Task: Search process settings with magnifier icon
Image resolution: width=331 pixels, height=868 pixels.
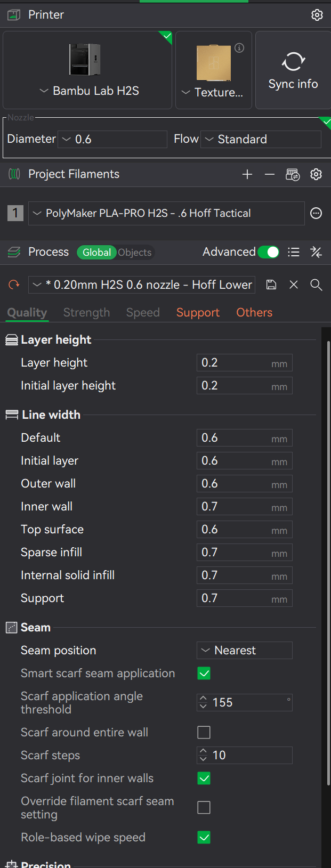Action: coord(316,285)
